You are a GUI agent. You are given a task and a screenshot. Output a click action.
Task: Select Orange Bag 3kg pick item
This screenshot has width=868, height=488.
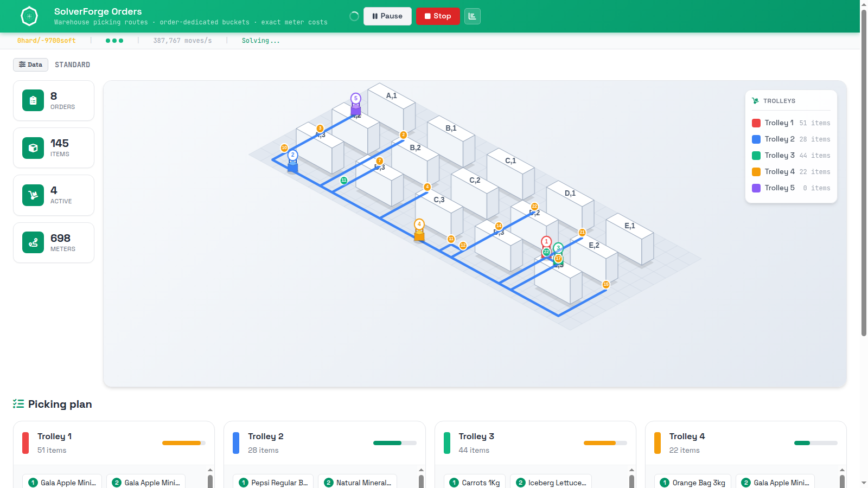(x=693, y=483)
